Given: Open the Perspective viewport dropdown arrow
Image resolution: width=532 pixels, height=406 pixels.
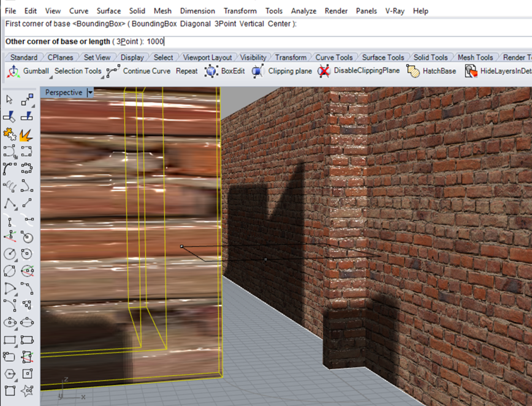Looking at the screenshot, I should (x=90, y=92).
